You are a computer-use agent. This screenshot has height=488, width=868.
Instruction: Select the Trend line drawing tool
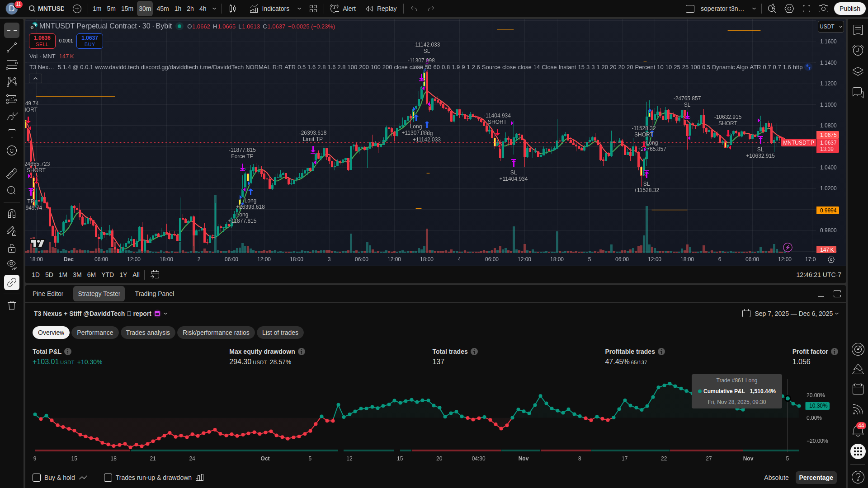[x=12, y=47]
